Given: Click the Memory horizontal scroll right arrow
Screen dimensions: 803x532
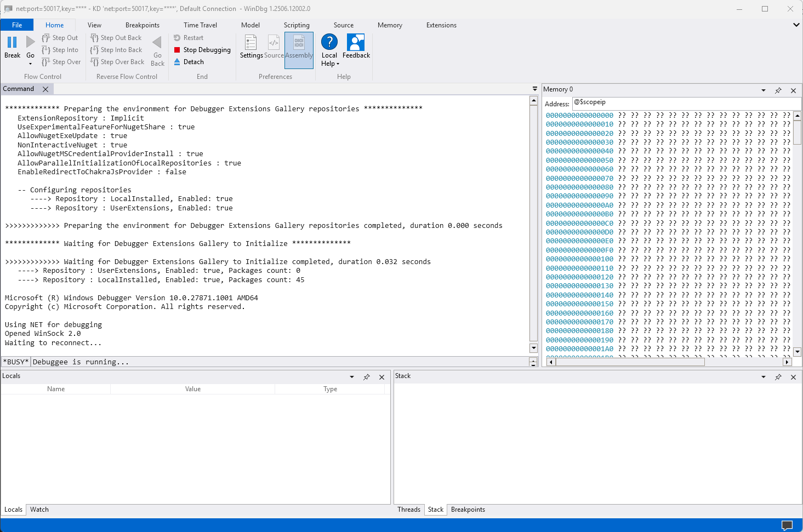Looking at the screenshot, I should click(787, 362).
